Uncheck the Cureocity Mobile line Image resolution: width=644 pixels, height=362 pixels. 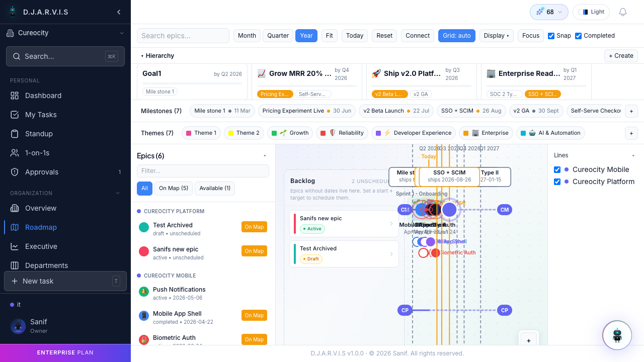[x=557, y=169]
